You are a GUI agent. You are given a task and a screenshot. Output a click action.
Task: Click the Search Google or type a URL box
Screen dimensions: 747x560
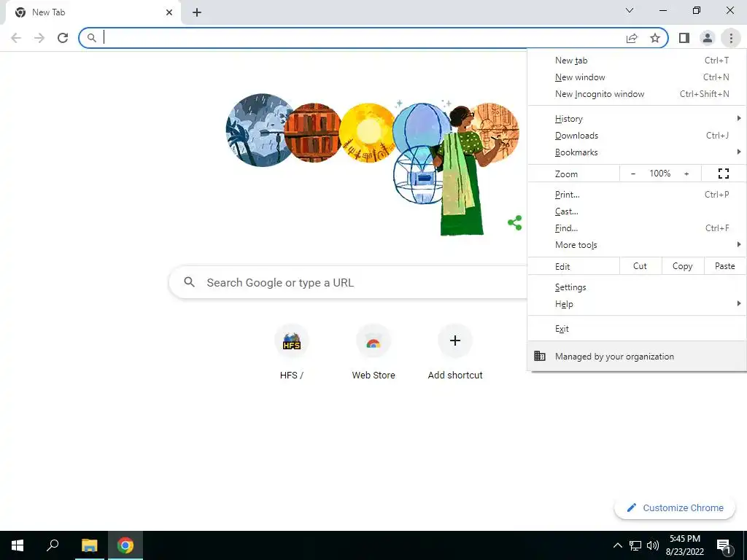[x=348, y=282]
